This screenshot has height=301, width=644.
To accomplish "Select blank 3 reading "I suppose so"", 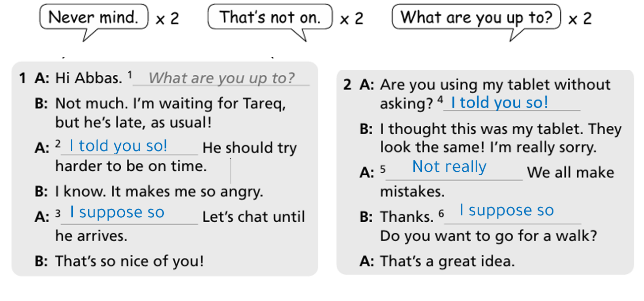I will [x=129, y=213].
